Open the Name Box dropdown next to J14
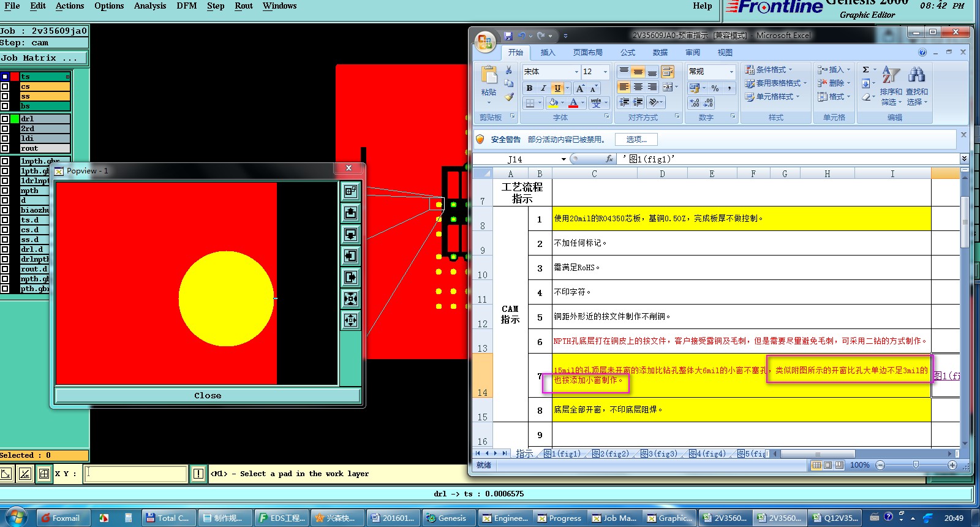The width and height of the screenshot is (980, 527). 563,159
